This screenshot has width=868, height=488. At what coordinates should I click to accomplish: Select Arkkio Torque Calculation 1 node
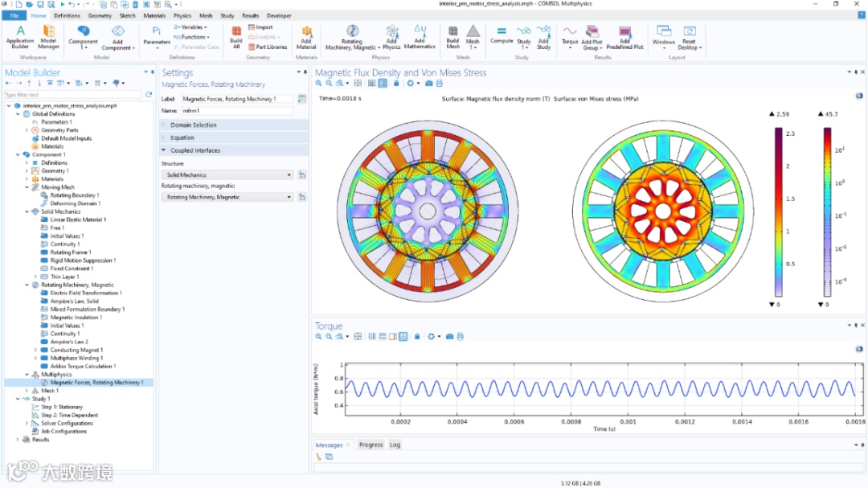(83, 366)
